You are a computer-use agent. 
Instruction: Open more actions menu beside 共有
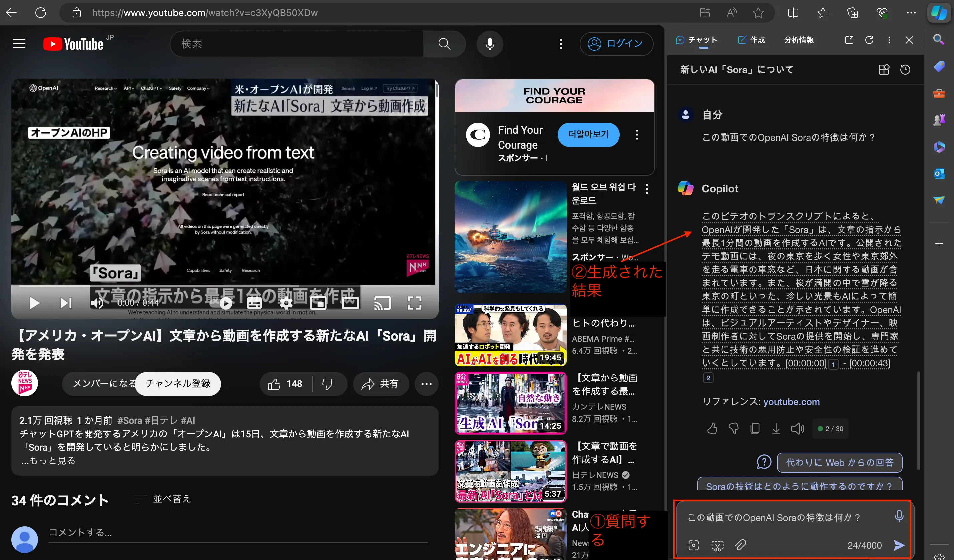click(x=426, y=384)
